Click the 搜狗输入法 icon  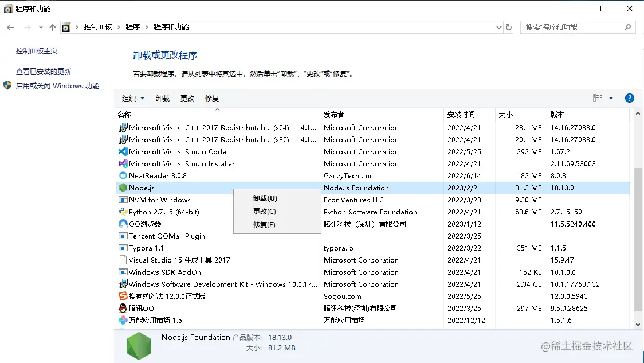tap(123, 296)
